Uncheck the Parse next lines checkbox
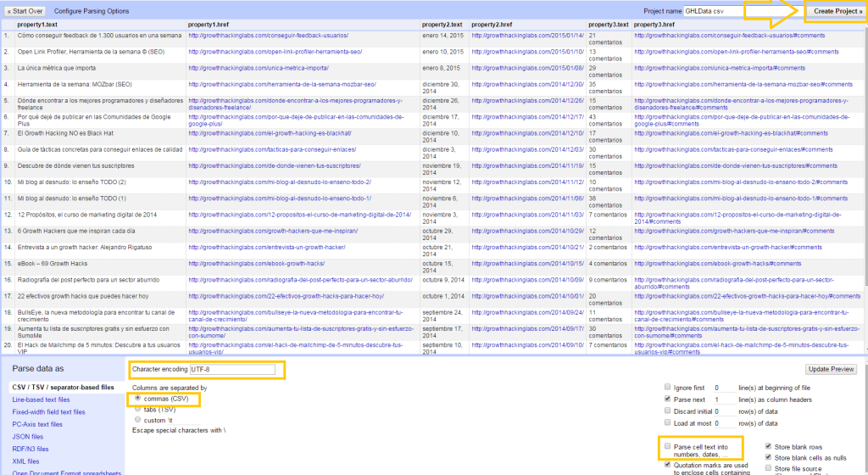The image size is (868, 475). click(667, 400)
